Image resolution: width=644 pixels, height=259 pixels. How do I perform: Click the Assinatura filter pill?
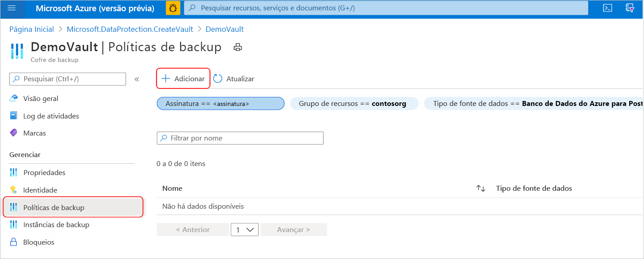pyautogui.click(x=221, y=104)
